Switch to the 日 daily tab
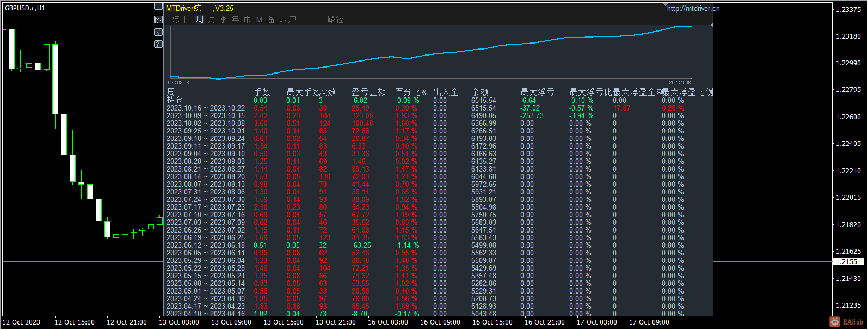This screenshot has width=868, height=330. 188,20
